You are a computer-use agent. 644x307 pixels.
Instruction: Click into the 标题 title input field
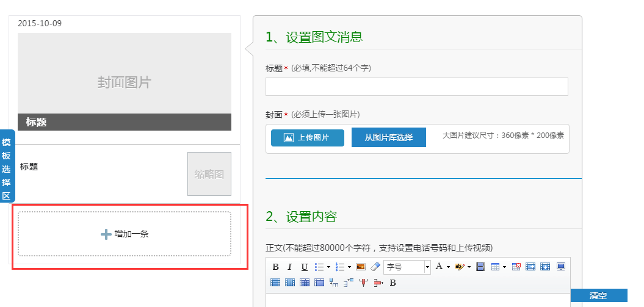[417, 87]
